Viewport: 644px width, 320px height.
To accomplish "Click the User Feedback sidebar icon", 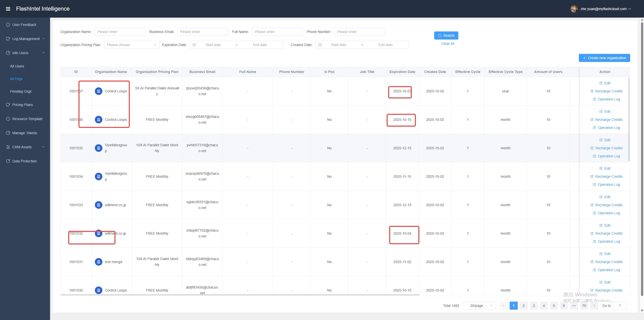I will tap(8, 25).
